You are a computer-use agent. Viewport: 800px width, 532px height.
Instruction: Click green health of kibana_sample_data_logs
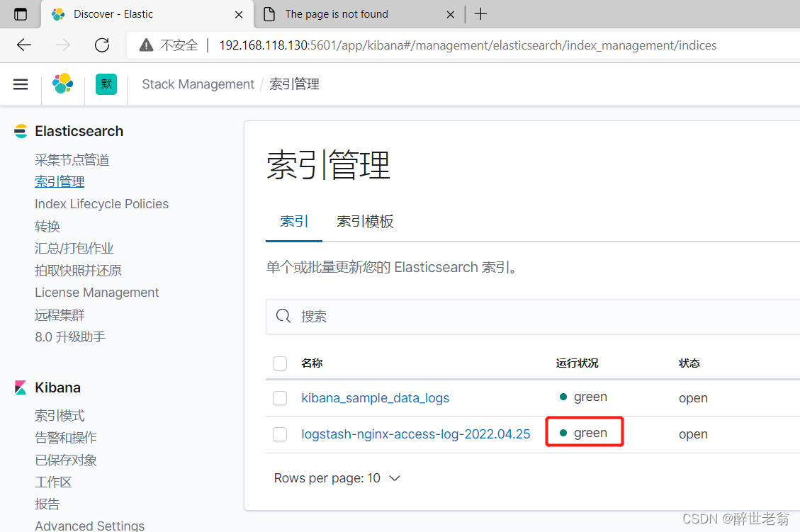[584, 397]
